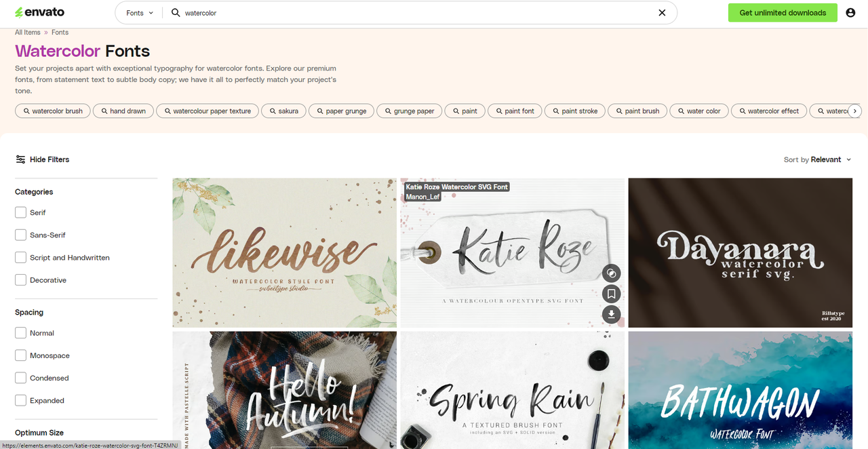The image size is (868, 449).
Task: Tick the Monospace spacing checkbox
Action: pos(21,355)
